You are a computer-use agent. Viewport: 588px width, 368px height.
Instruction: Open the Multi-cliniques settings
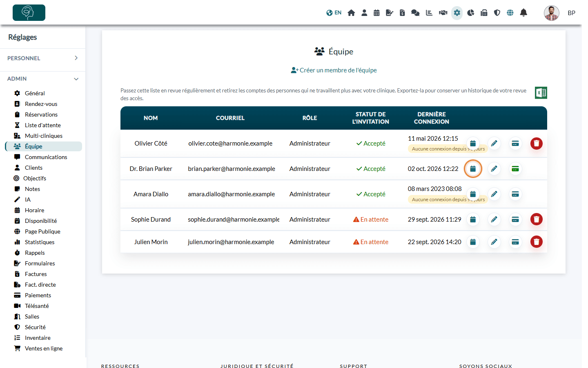pyautogui.click(x=43, y=136)
